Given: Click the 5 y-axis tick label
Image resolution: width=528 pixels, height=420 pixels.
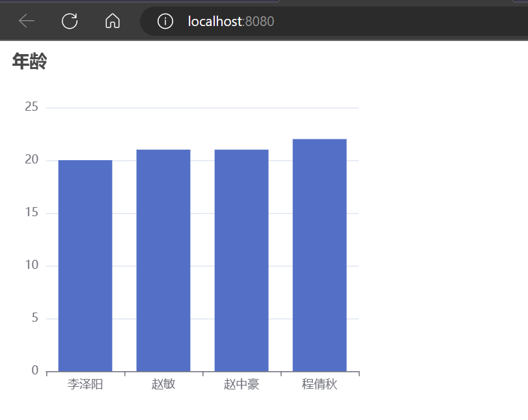Looking at the screenshot, I should pyautogui.click(x=35, y=318).
